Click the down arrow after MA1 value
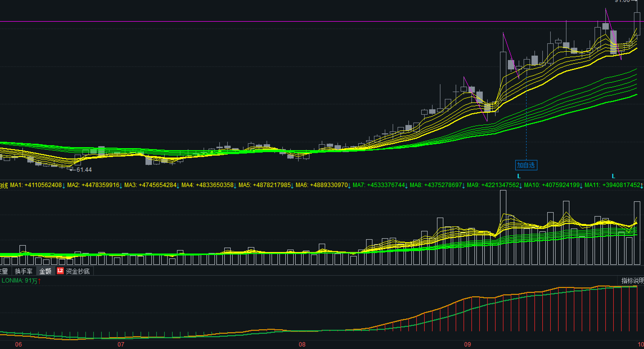The height and width of the screenshot is (349, 644). point(64,186)
